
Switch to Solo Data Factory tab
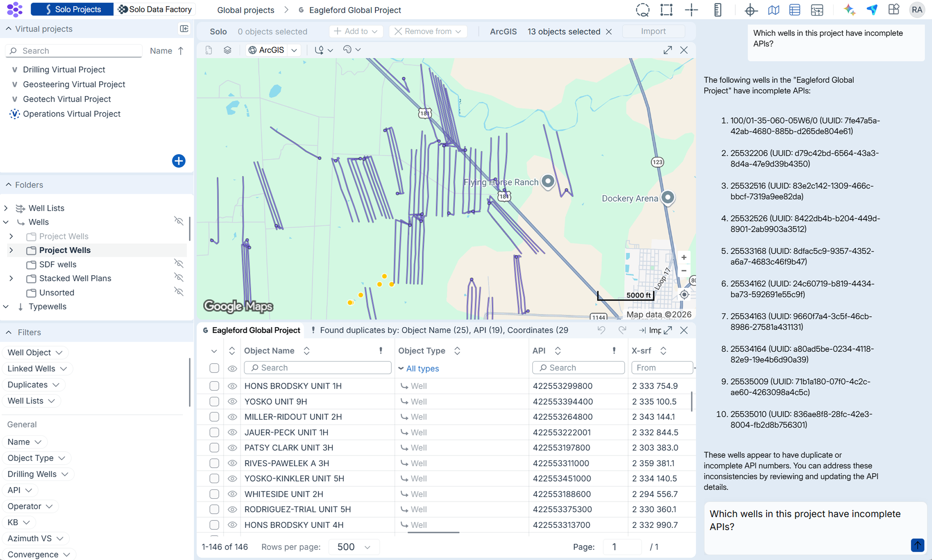pos(155,9)
